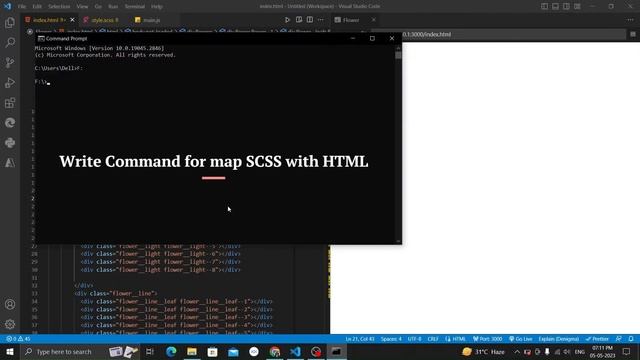Open errors and warnings count in status bar
Viewport: 640px width, 360px height.
[18, 339]
